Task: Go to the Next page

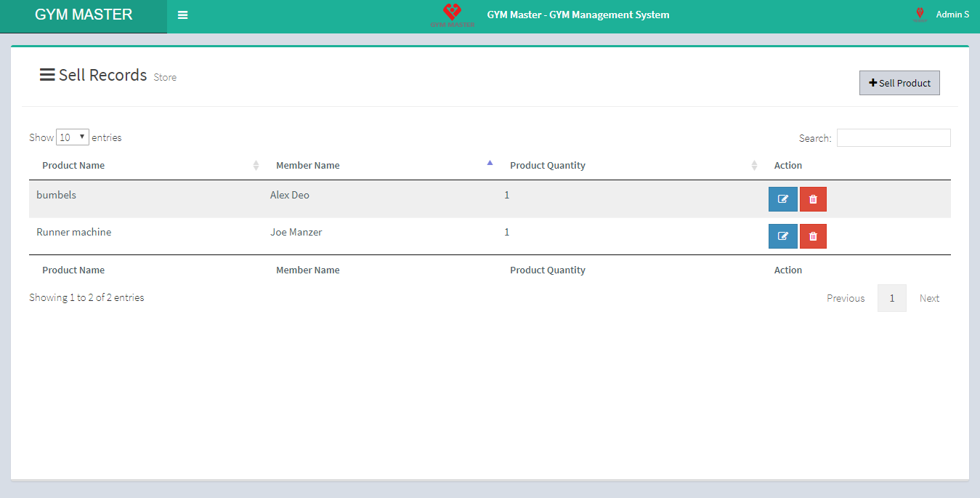Action: [x=929, y=298]
